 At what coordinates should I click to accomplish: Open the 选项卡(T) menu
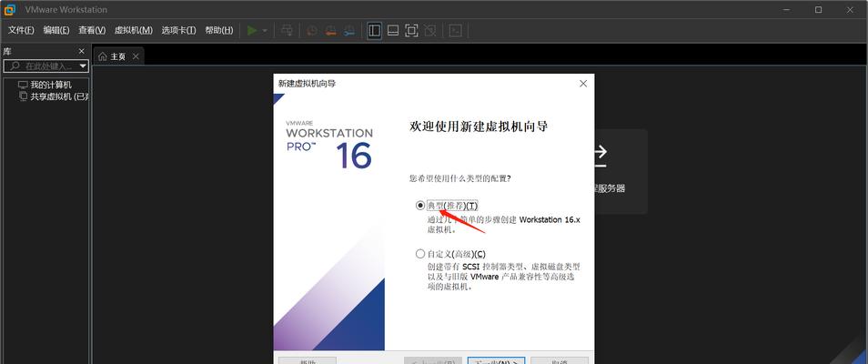point(179,30)
